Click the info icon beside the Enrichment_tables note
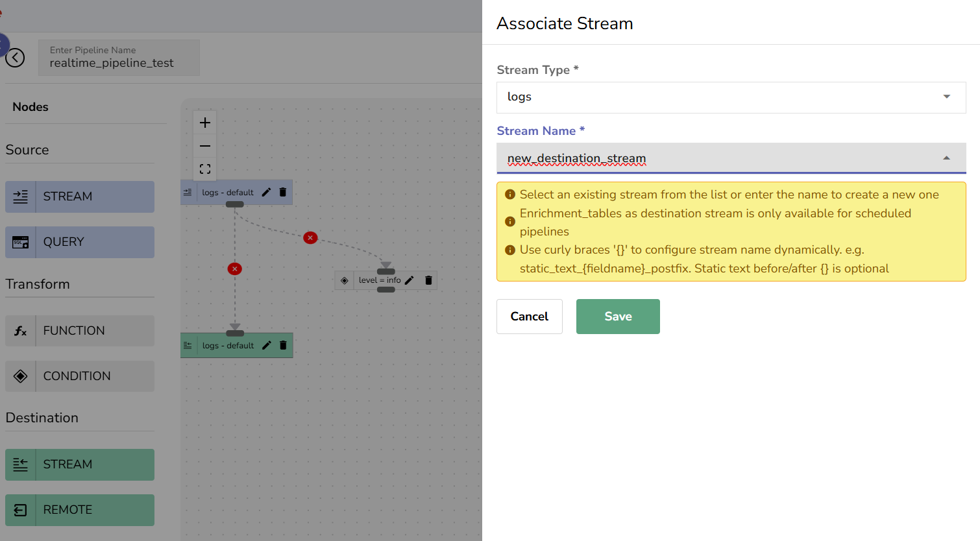Image resolution: width=980 pixels, height=541 pixels. click(x=510, y=222)
